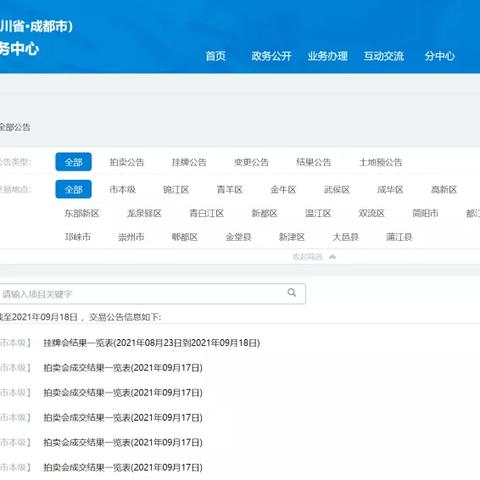Image resolution: width=480 pixels, height=480 pixels.
Task: Go to 业务办理 in the top navigation
Action: [x=328, y=56]
